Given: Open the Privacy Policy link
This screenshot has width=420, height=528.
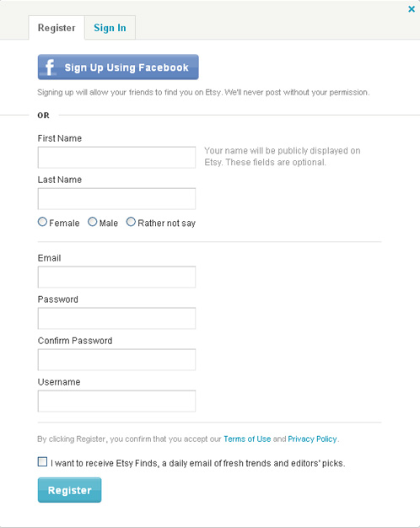Looking at the screenshot, I should [x=312, y=439].
